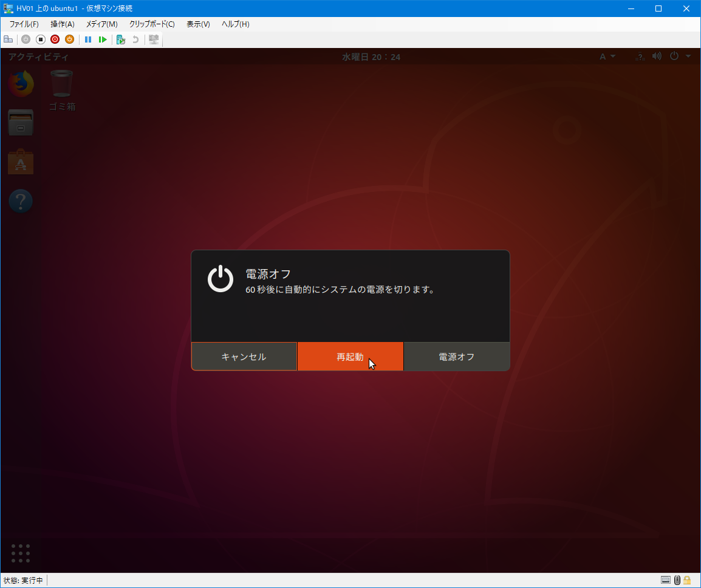Open the clock showing 水曜日 20:24
This screenshot has width=701, height=588.
coord(371,56)
